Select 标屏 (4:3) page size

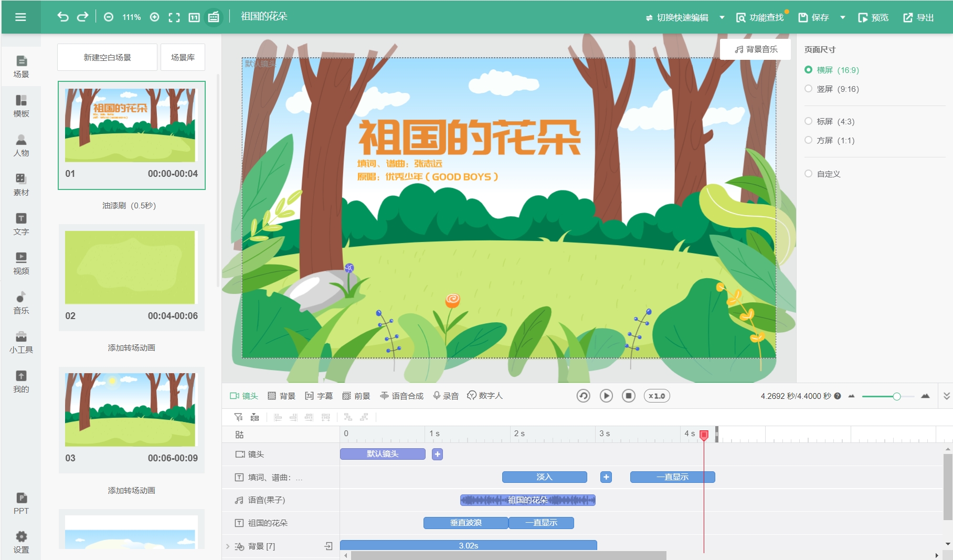point(830,121)
